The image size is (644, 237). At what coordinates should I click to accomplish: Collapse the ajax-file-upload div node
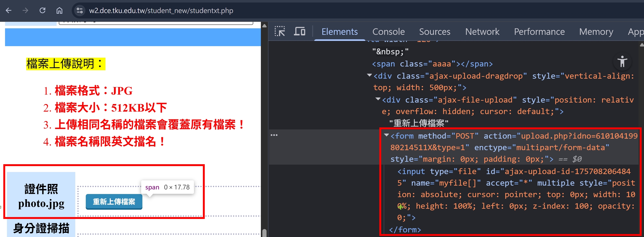click(x=378, y=99)
